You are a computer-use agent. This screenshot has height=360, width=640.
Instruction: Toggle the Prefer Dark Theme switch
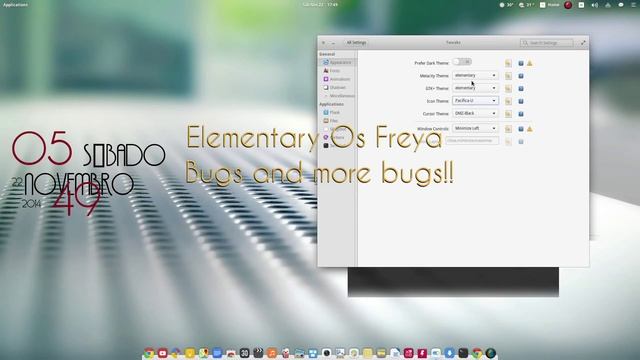[462, 62]
